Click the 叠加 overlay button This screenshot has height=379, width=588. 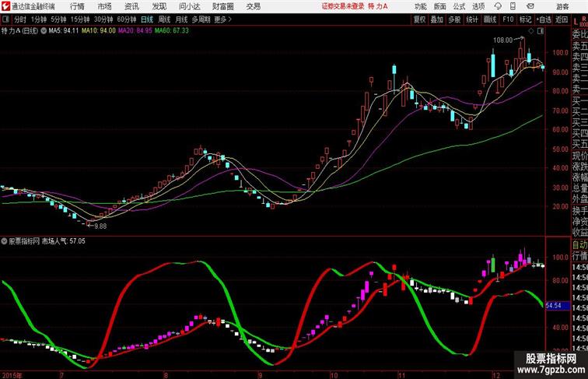[x=437, y=19]
